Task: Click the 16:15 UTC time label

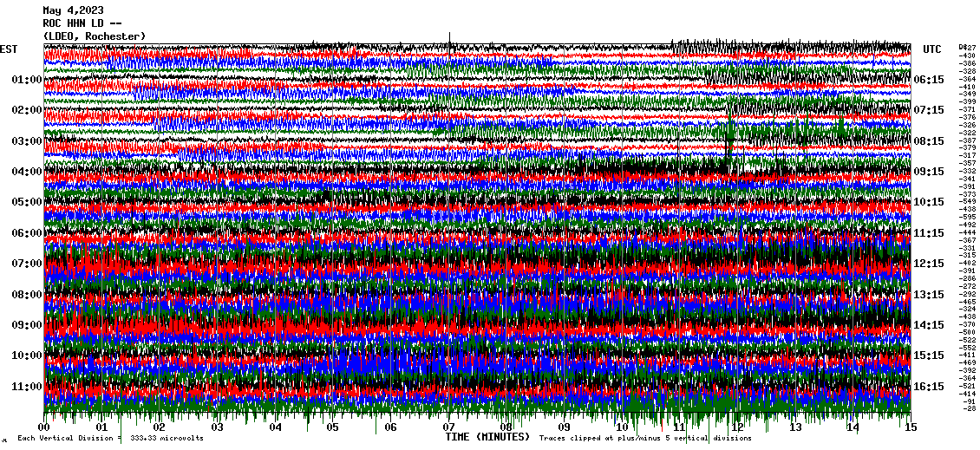Action: (x=929, y=386)
